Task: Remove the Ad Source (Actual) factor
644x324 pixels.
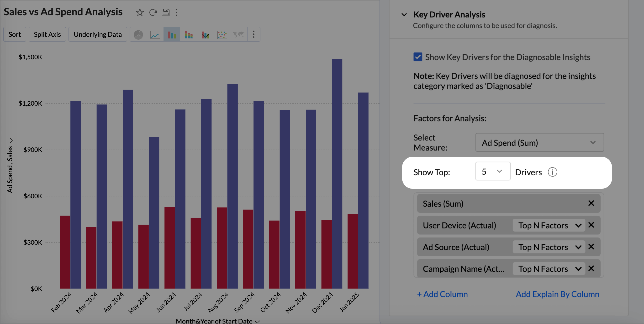Action: [x=591, y=247]
